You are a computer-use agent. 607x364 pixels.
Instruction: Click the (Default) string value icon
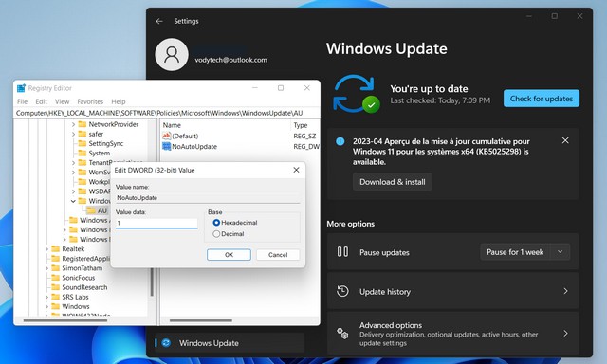tap(167, 136)
